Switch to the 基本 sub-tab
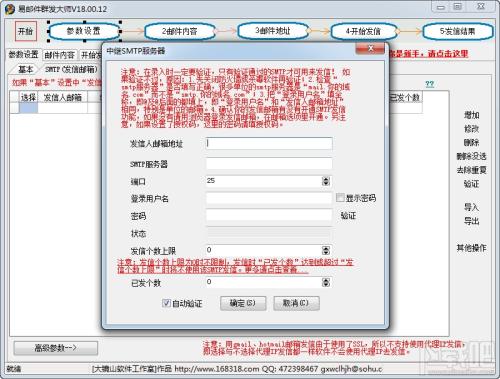The height and width of the screenshot is (379, 500). pos(25,69)
